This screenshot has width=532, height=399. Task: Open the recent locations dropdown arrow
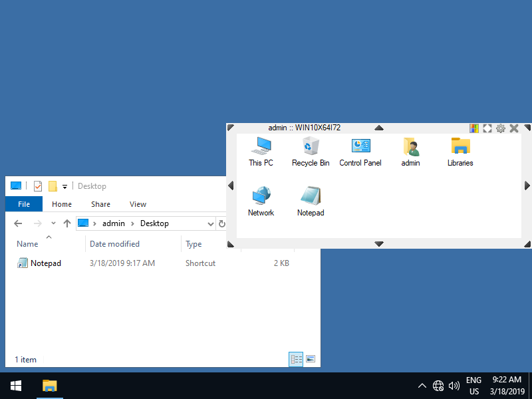[x=54, y=224]
